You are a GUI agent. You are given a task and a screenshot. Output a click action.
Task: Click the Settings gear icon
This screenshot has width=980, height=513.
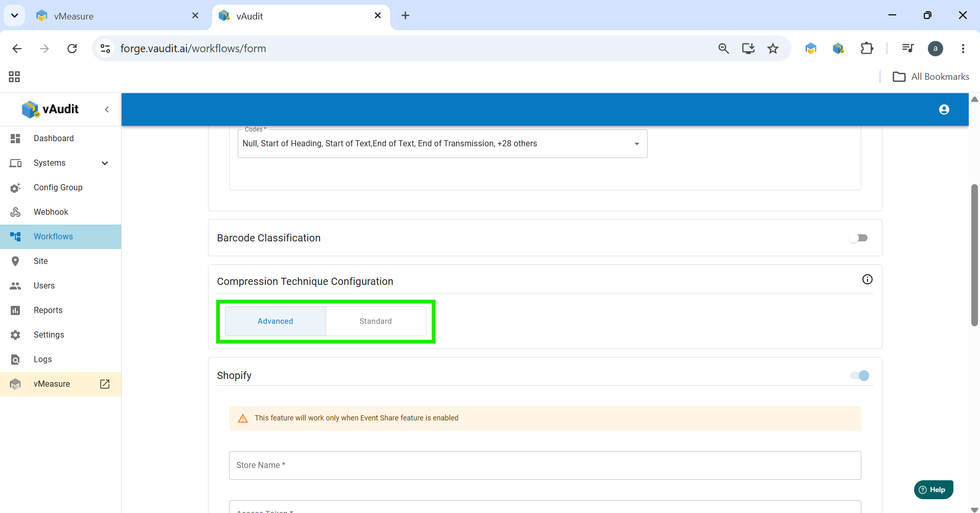(x=15, y=335)
